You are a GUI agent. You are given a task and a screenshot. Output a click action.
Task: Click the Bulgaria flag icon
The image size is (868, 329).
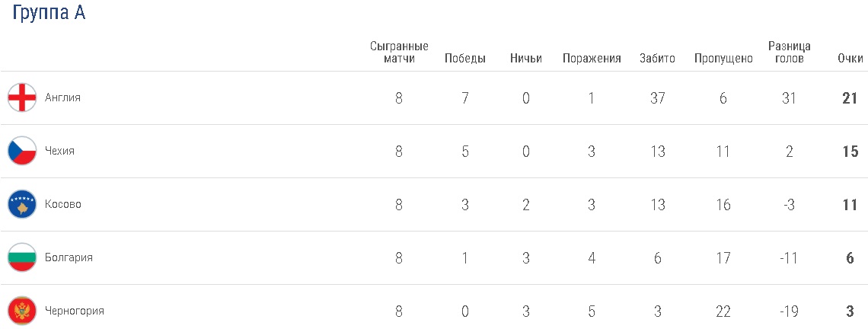pyautogui.click(x=22, y=257)
